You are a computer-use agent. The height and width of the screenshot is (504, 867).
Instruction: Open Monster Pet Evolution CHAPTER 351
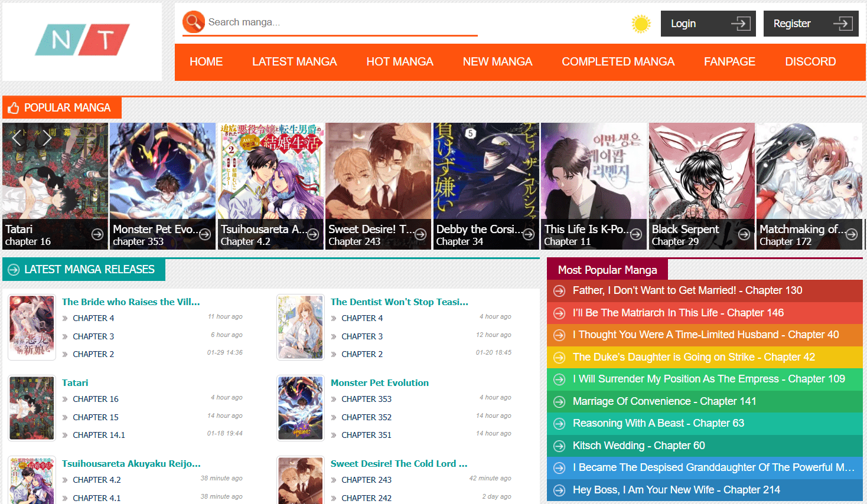click(366, 435)
